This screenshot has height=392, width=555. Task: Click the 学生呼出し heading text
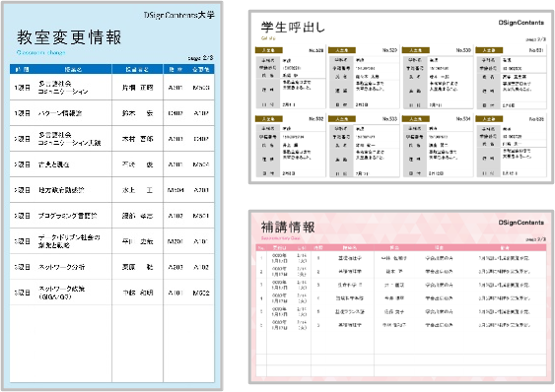pos(293,28)
